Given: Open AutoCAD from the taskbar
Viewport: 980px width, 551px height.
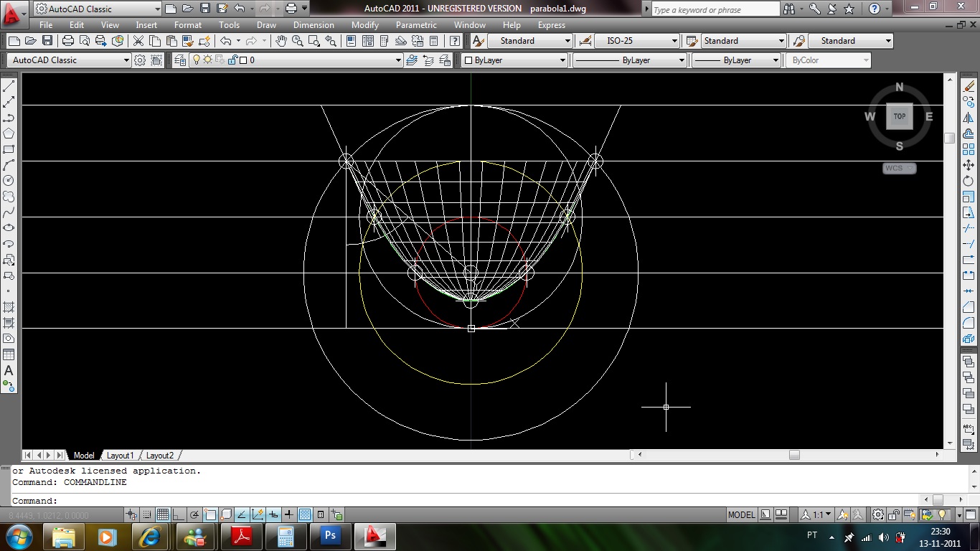Looking at the screenshot, I should [374, 536].
